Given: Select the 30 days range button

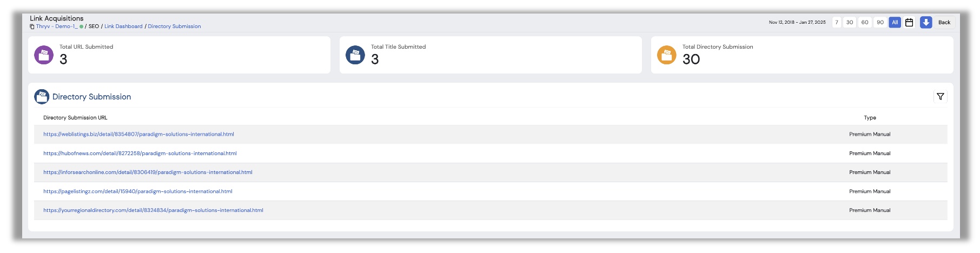Looking at the screenshot, I should point(850,22).
